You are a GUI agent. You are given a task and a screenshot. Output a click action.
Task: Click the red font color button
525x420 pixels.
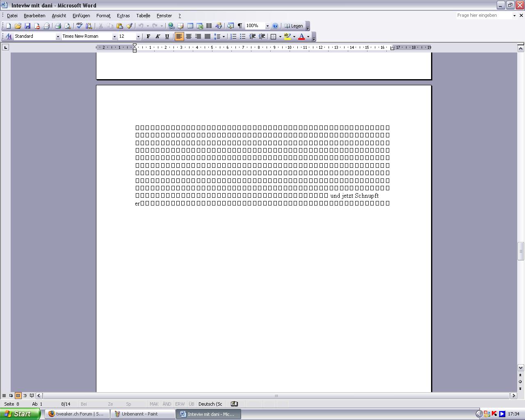[x=301, y=37]
